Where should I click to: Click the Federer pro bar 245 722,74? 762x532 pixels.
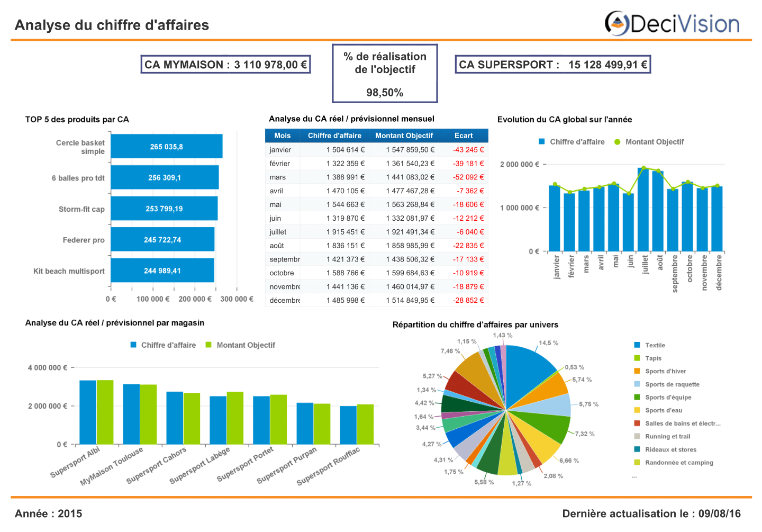click(162, 239)
